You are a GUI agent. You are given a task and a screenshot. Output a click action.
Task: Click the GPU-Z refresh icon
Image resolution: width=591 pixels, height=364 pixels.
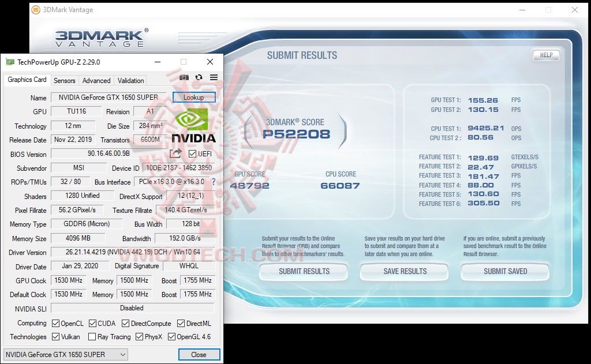(x=199, y=77)
